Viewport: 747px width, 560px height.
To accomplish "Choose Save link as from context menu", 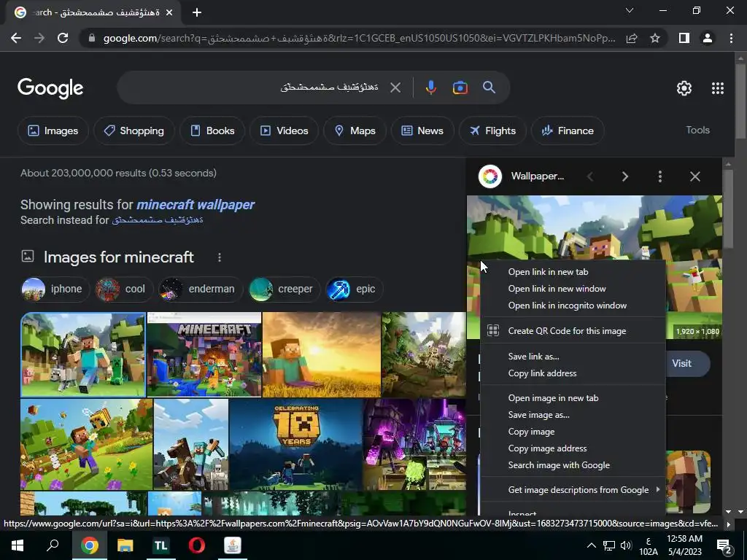I will point(573,357).
